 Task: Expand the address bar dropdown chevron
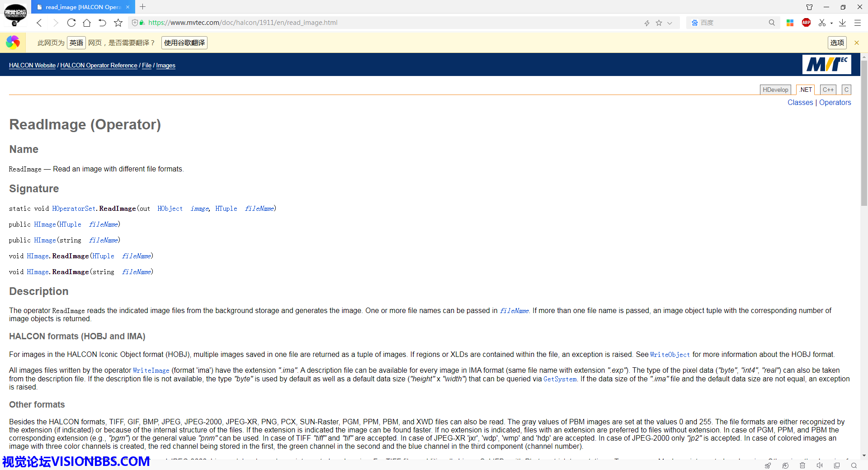pyautogui.click(x=670, y=23)
